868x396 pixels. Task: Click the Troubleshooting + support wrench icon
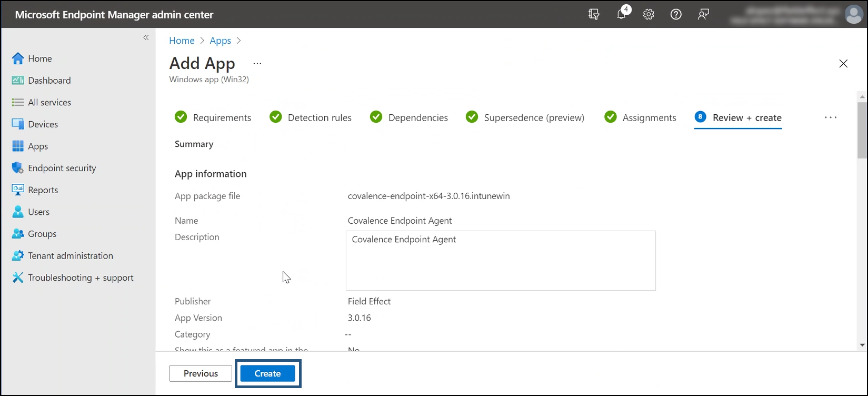coord(18,278)
